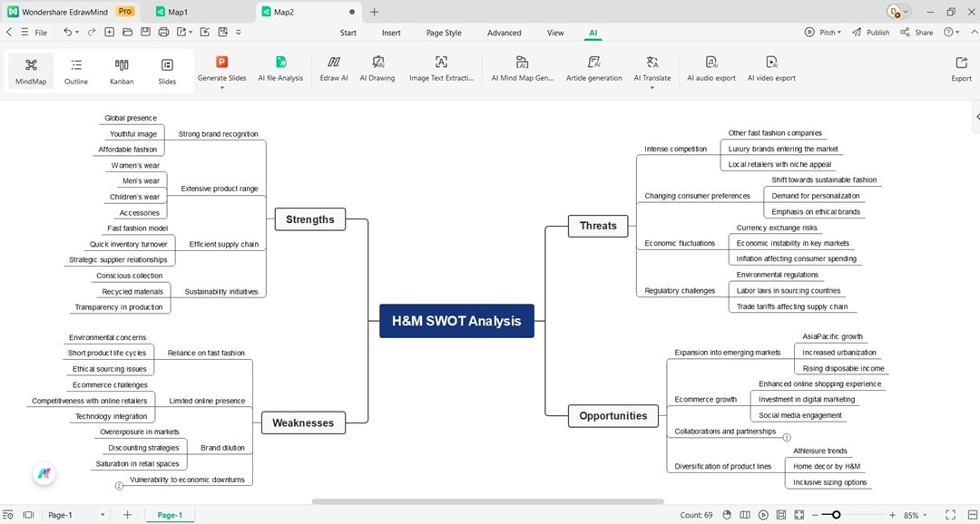Image resolution: width=980 pixels, height=524 pixels.
Task: Enter full screen from status bar
Action: tap(951, 515)
